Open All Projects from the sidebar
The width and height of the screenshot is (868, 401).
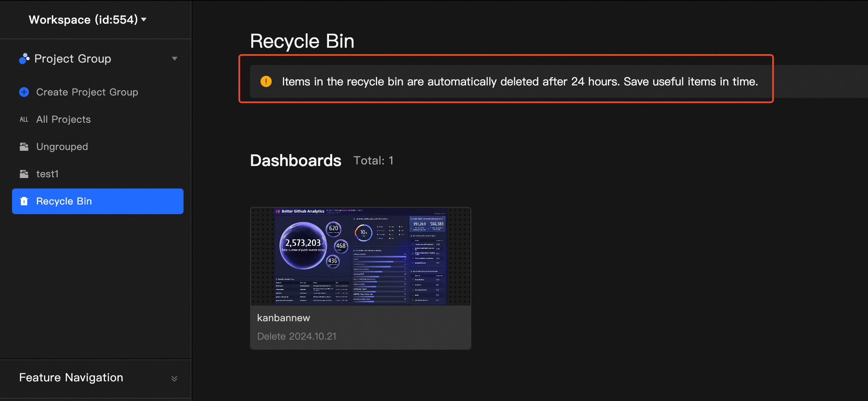(x=63, y=119)
